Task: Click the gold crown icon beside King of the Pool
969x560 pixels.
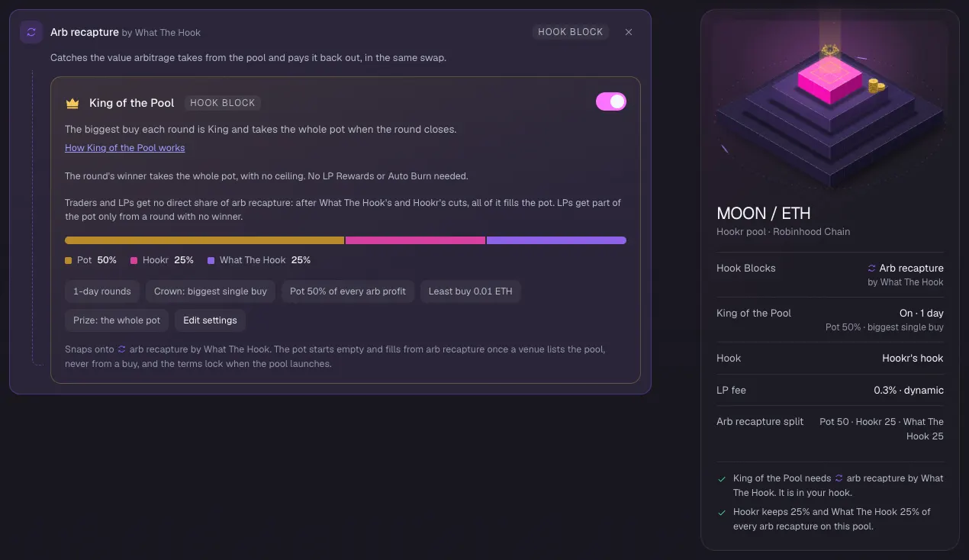Action: coord(72,103)
